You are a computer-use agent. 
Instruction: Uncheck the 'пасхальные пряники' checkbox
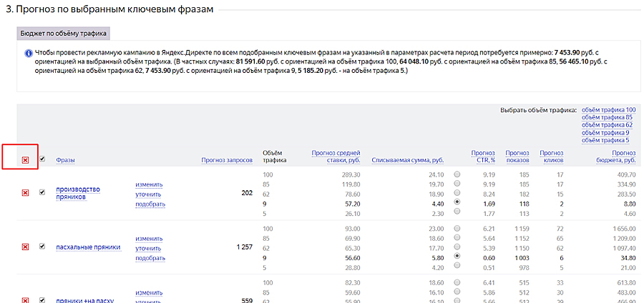point(42,247)
